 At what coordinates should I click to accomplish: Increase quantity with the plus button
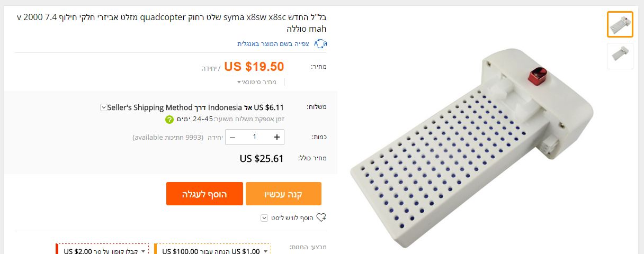click(277, 137)
